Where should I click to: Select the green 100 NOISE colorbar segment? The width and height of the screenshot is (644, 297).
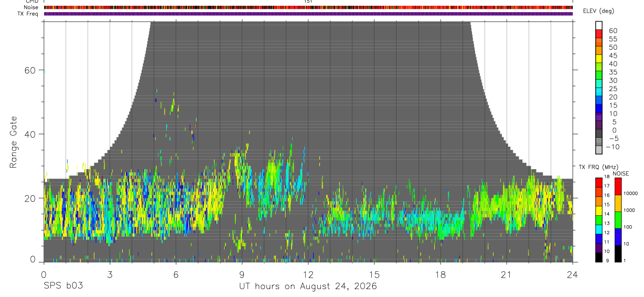(618, 220)
